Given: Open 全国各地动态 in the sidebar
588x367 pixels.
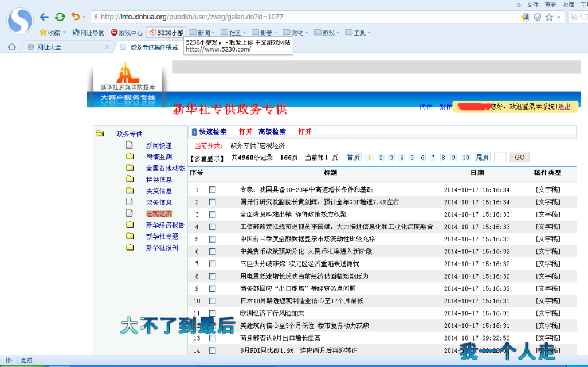Looking at the screenshot, I should (x=166, y=168).
